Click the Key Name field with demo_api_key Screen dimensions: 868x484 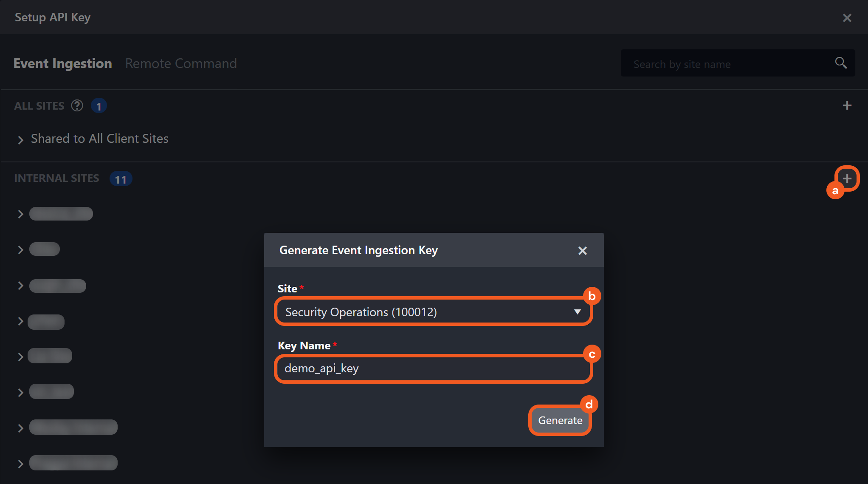[433, 368]
